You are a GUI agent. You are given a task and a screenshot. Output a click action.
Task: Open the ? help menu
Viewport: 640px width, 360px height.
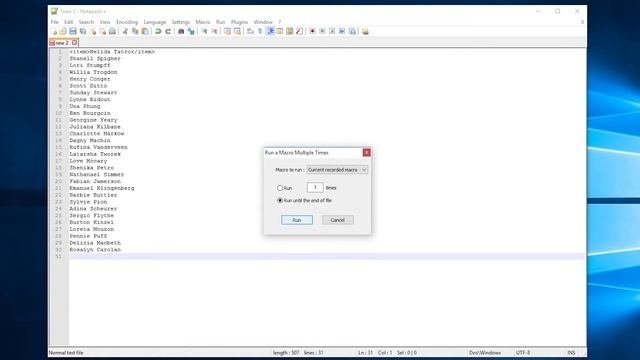pyautogui.click(x=280, y=22)
